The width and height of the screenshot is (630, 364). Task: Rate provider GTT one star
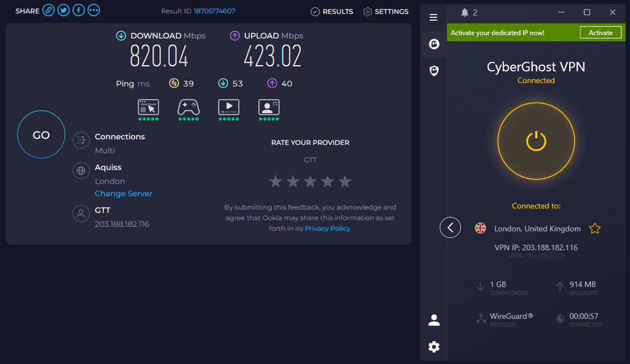point(276,181)
